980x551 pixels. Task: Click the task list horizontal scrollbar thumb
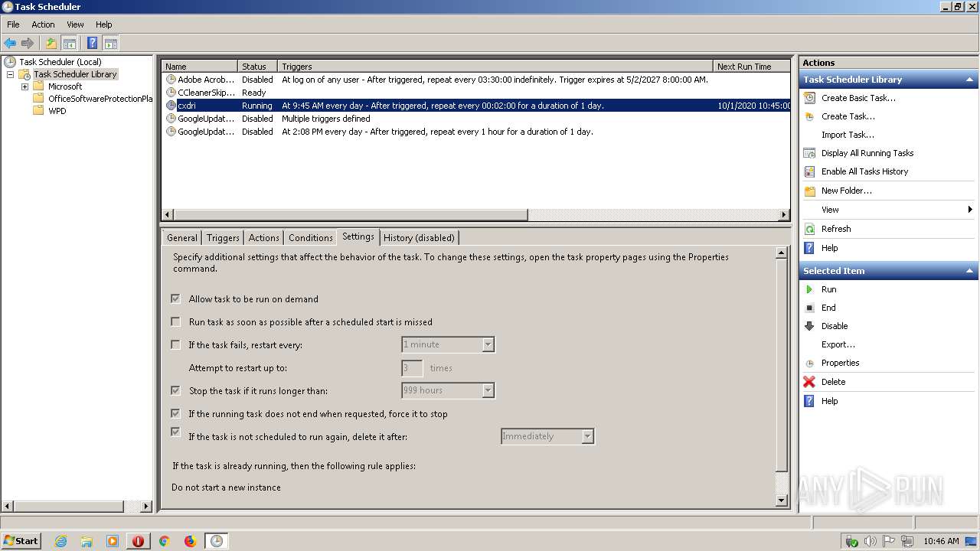pyautogui.click(x=351, y=215)
